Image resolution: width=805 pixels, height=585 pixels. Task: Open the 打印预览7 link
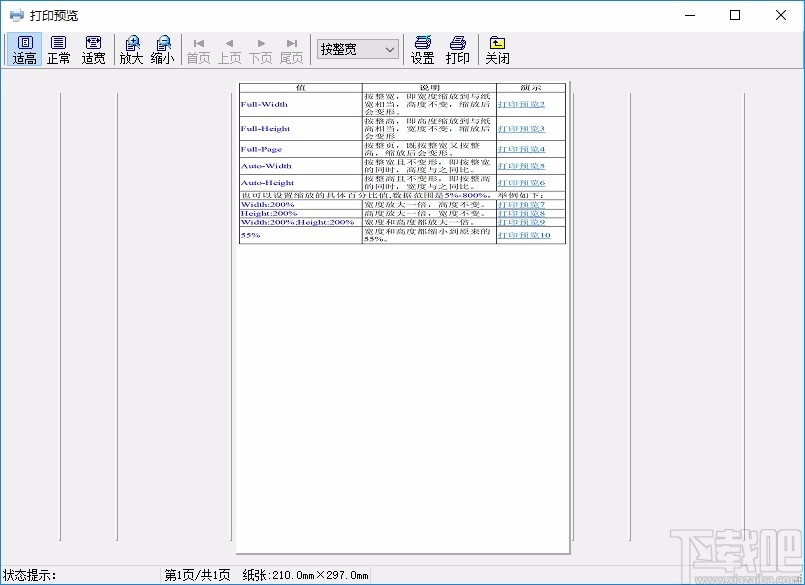coord(521,204)
